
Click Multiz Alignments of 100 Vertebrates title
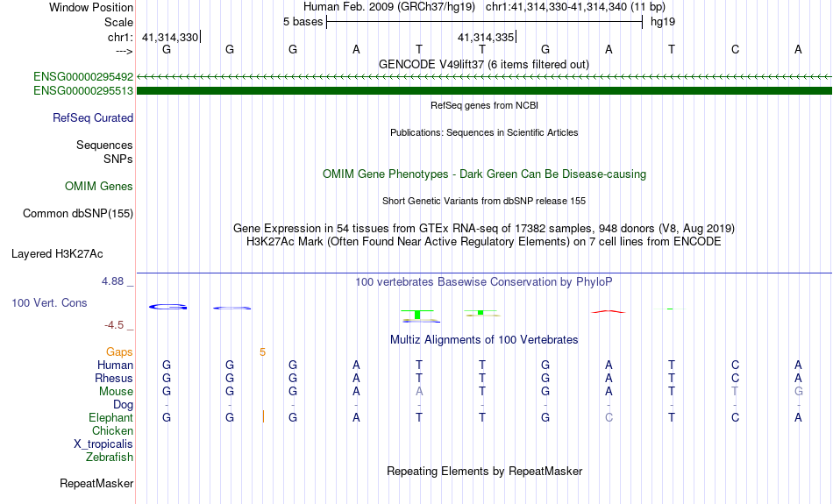[x=484, y=340]
